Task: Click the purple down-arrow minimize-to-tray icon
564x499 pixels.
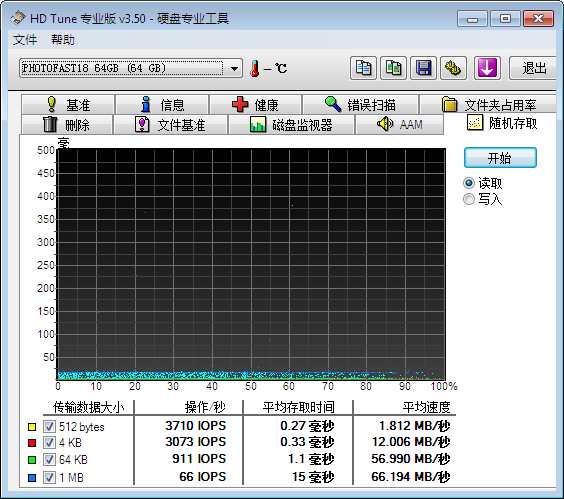Action: coord(487,68)
